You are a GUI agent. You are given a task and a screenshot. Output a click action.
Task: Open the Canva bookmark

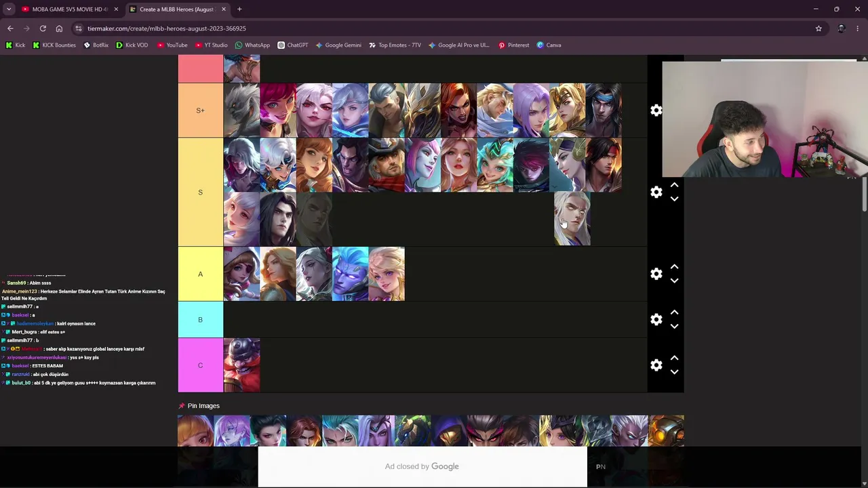pos(549,45)
